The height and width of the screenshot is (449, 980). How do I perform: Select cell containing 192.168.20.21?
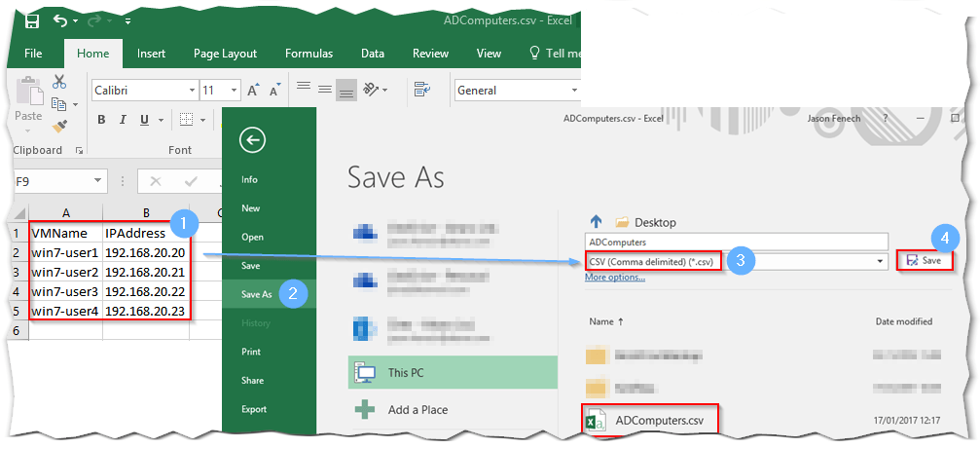pyautogui.click(x=146, y=272)
